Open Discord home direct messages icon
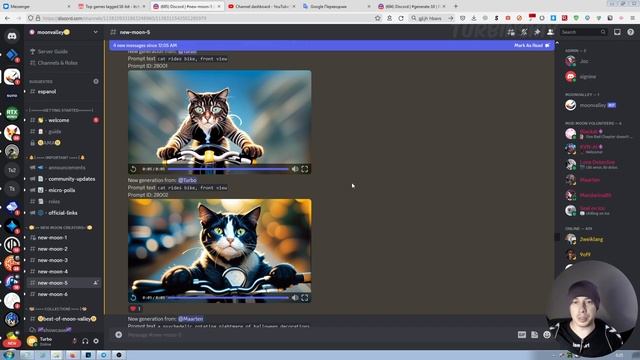Screen dimensions: 640x360 click(12, 36)
